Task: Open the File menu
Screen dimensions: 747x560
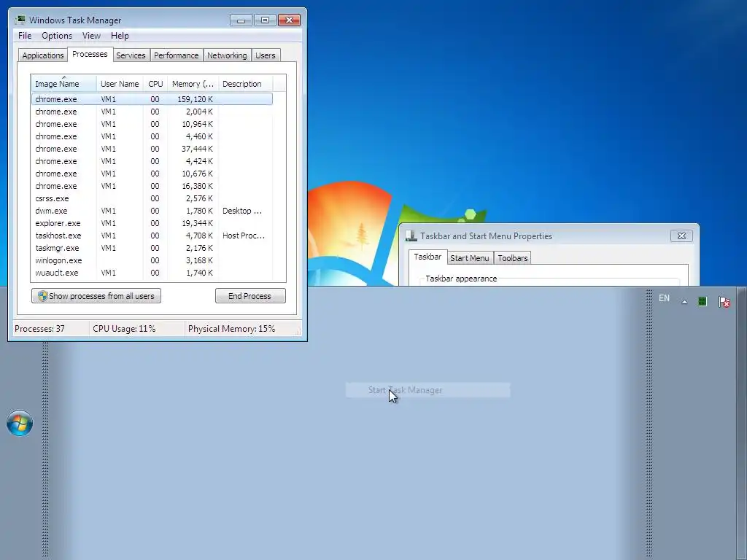Action: 25,36
